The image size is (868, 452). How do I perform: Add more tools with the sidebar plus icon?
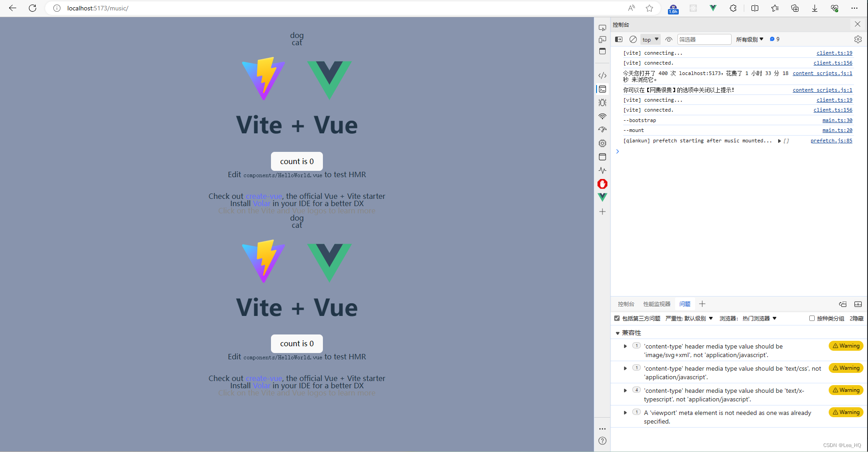tap(602, 212)
